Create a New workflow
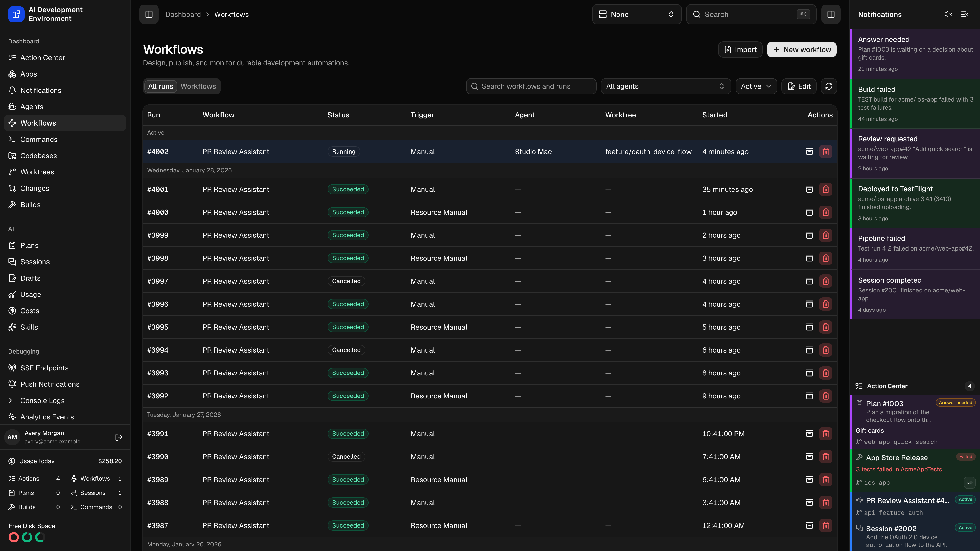The height and width of the screenshot is (551, 980). (x=802, y=49)
